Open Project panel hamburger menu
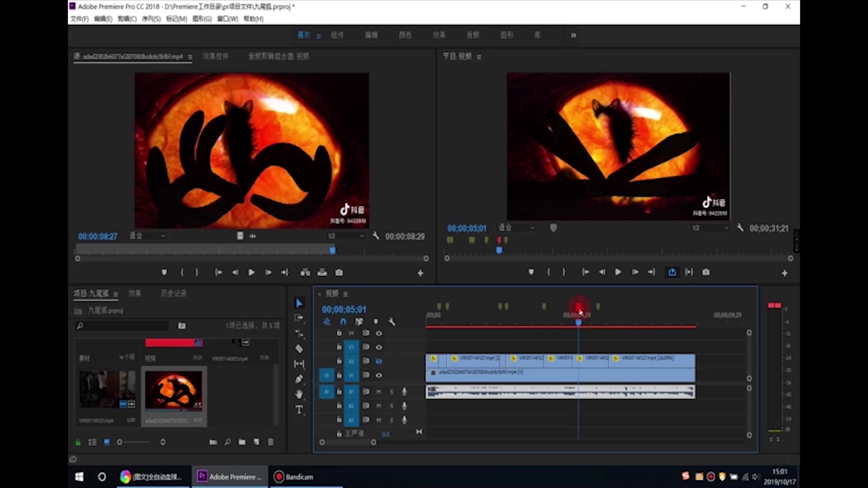The width and height of the screenshot is (868, 488). click(x=116, y=294)
